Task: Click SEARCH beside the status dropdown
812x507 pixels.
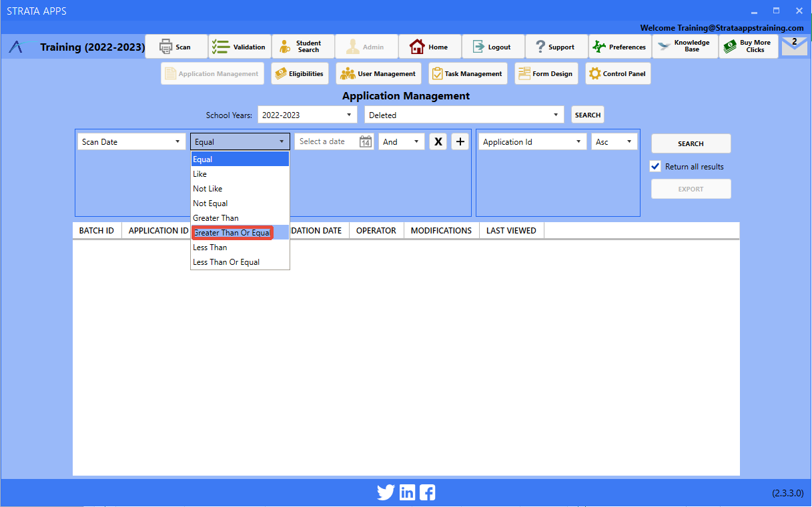Action: click(588, 115)
